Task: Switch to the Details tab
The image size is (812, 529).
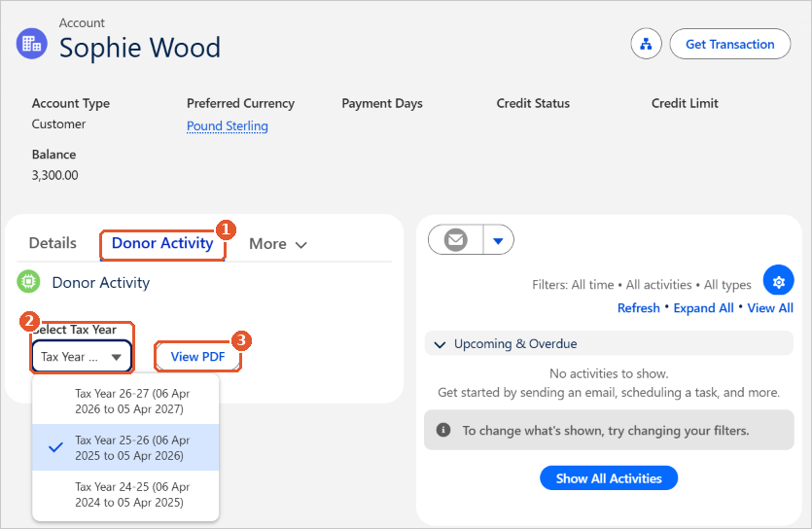Action: (x=53, y=243)
